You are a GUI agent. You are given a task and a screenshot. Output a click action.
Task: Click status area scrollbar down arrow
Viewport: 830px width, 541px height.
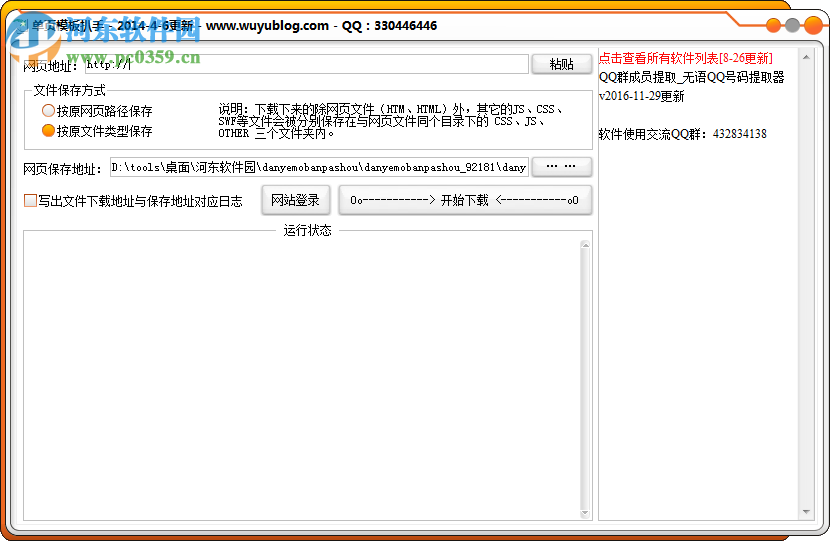585,512
